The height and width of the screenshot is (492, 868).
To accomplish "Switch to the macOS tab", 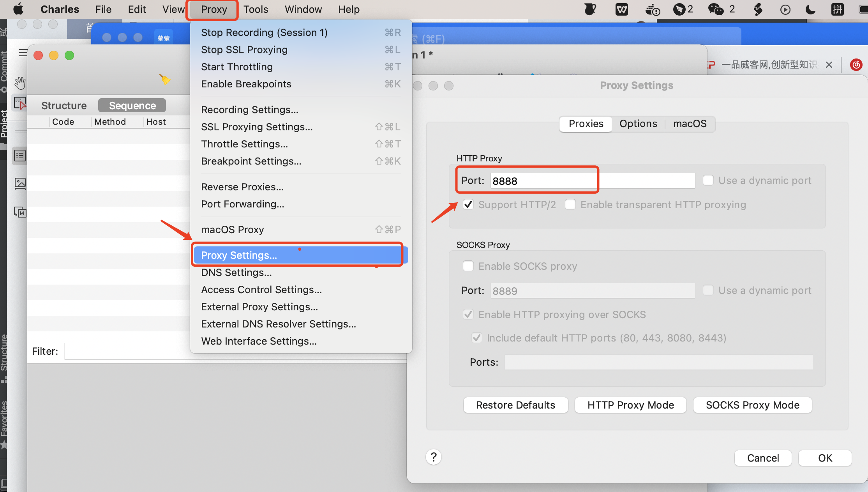I will click(x=690, y=124).
